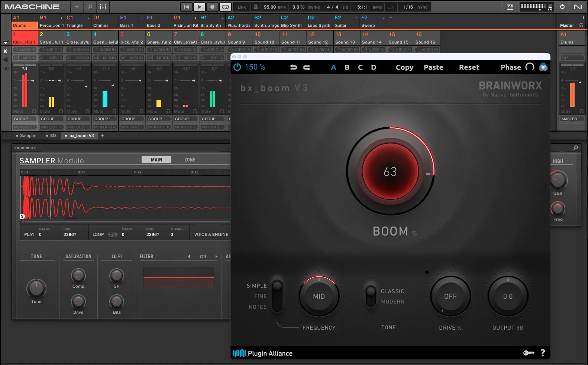588x365 pixels.
Task: Open the plug-in overview panel icon
Action: (510, 7)
